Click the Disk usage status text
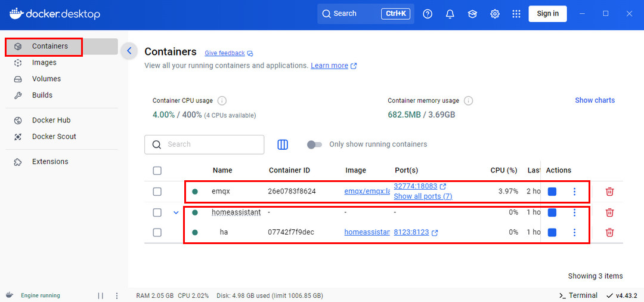The width and height of the screenshot is (644, 302). [269, 295]
